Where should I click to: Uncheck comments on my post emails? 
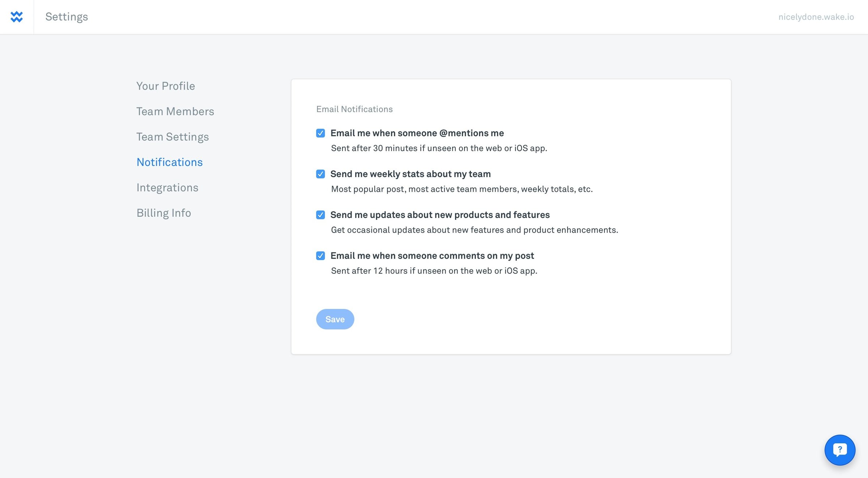(x=320, y=256)
